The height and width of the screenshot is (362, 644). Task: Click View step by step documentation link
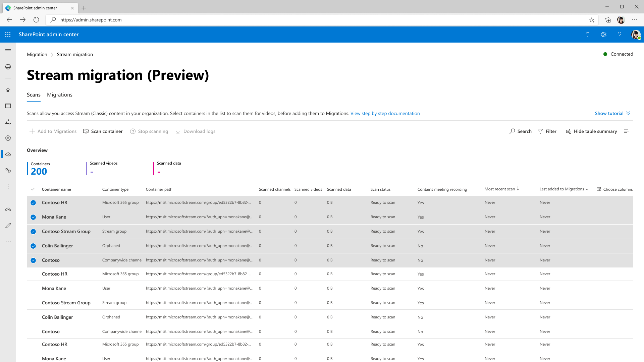point(385,113)
